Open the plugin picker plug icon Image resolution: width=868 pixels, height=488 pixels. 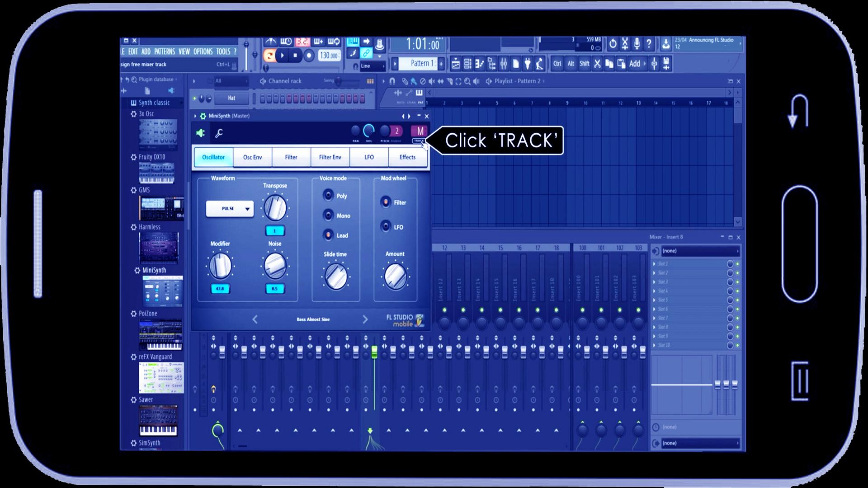click(528, 64)
